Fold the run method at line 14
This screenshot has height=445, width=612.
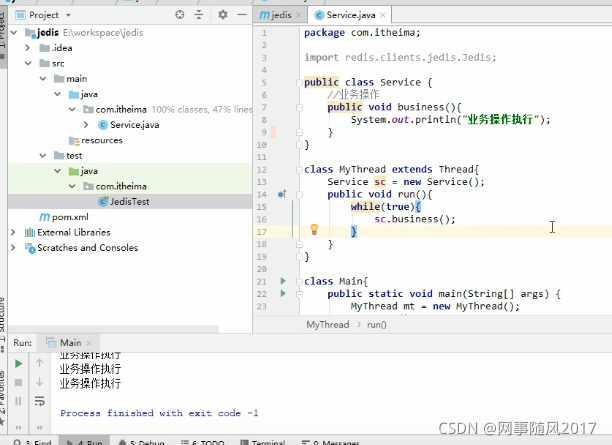click(x=299, y=194)
